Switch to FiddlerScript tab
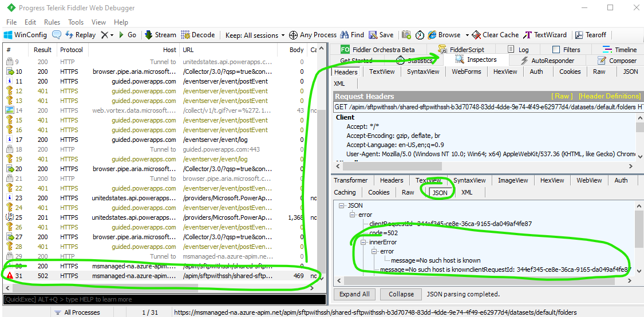The width and height of the screenshot is (644, 317). (461, 50)
